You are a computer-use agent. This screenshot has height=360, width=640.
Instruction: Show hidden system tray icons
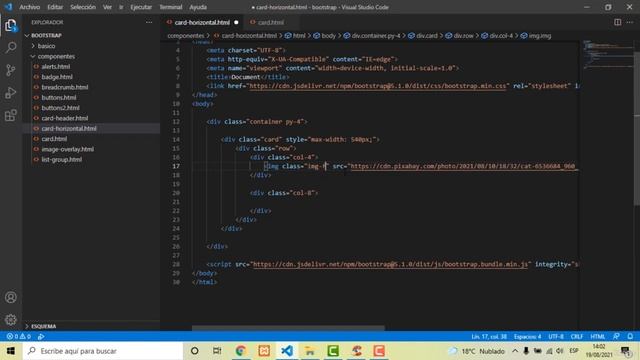point(515,351)
